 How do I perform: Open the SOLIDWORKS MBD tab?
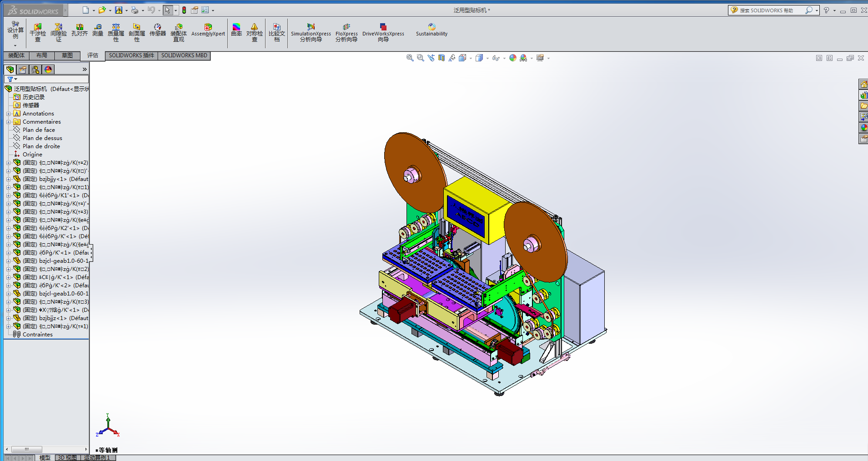(184, 55)
